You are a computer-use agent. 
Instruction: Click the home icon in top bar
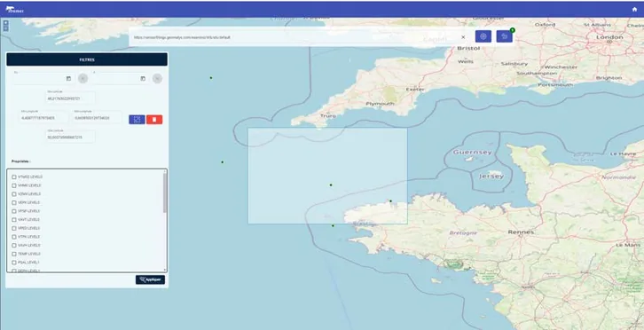click(634, 10)
